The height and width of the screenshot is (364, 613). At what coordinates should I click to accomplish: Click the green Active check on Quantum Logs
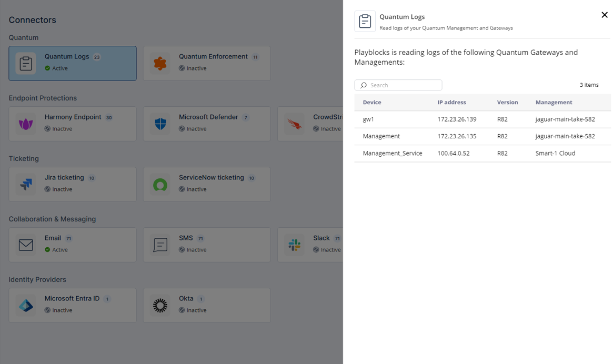[x=47, y=68]
